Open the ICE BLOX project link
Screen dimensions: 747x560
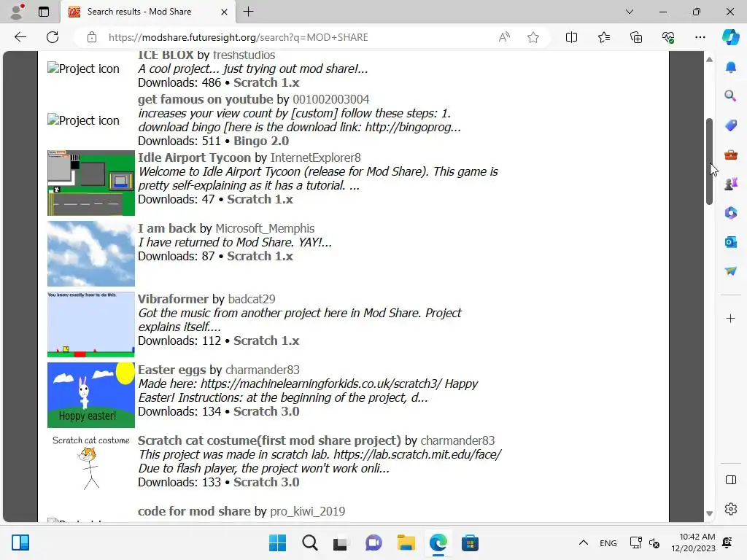tap(166, 55)
